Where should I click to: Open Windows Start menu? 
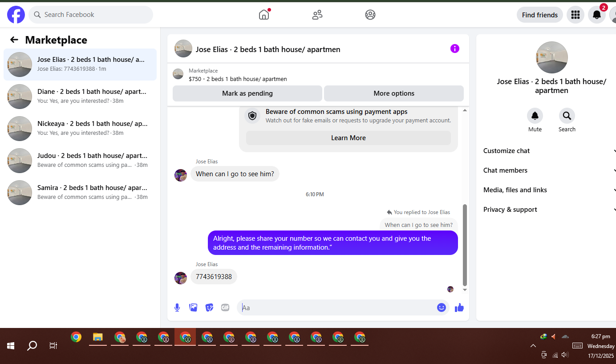click(11, 346)
